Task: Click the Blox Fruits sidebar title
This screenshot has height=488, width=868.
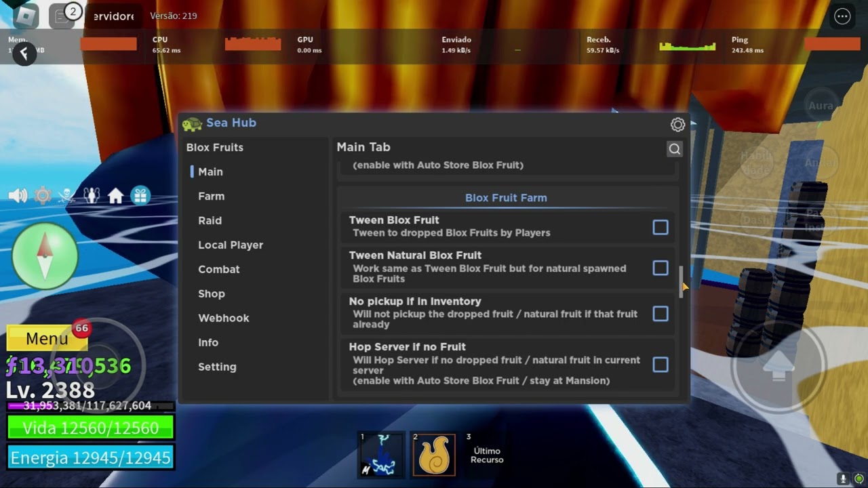Action: tap(214, 148)
